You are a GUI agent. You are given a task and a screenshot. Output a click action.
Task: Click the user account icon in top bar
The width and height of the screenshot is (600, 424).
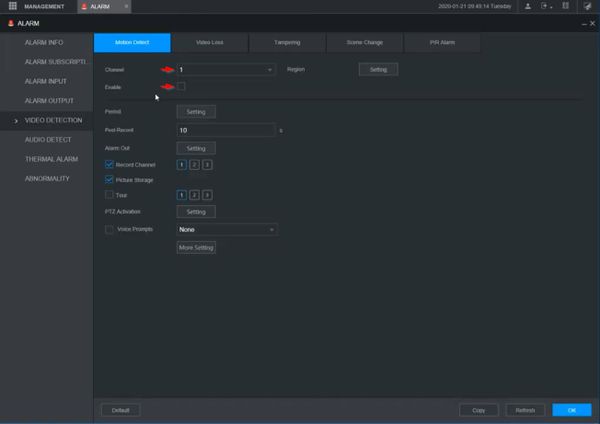[x=528, y=6]
